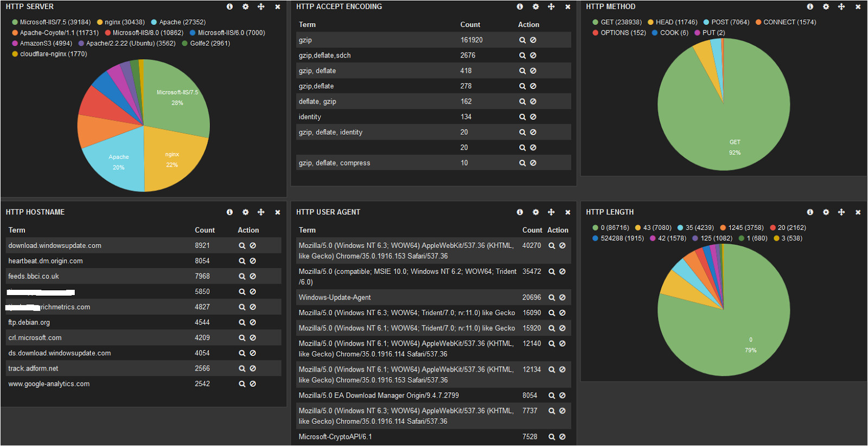The width and height of the screenshot is (868, 446).
Task: Filter on download.windowsupdate.com with magnifier
Action: click(x=242, y=246)
